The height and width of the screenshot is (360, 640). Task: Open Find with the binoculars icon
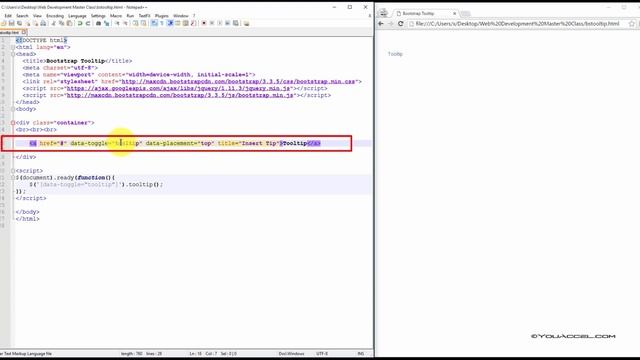click(x=98, y=23)
